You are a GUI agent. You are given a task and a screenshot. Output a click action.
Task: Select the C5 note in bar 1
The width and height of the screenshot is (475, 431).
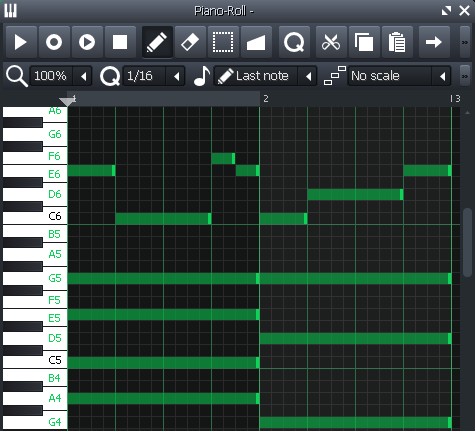pos(163,363)
